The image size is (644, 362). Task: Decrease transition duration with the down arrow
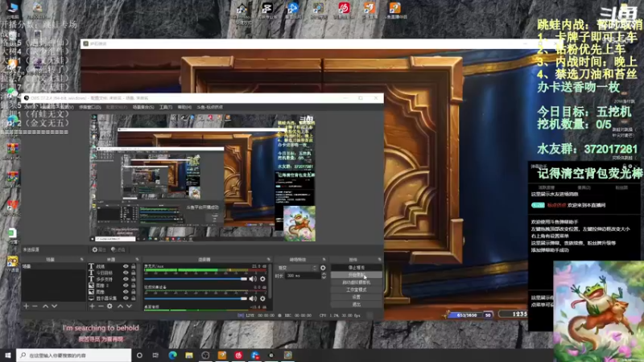coord(324,278)
